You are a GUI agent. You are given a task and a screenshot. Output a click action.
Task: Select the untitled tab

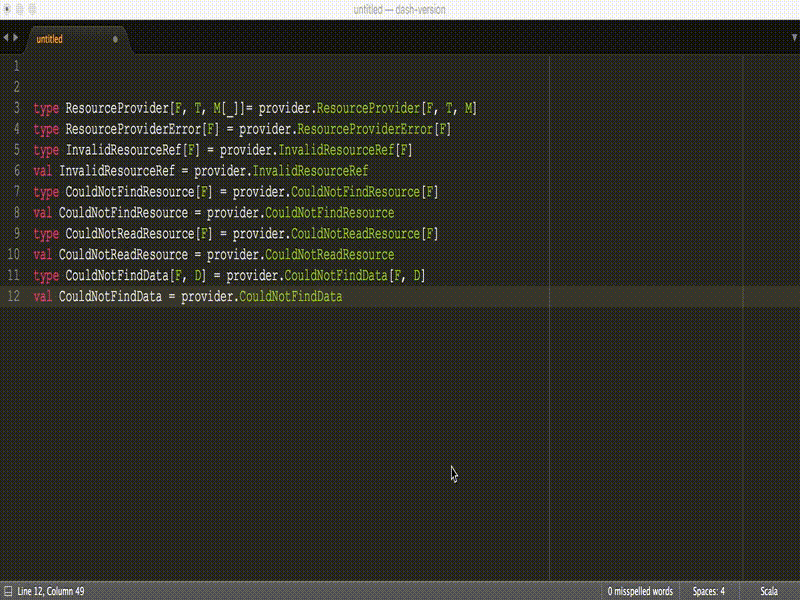coord(50,39)
